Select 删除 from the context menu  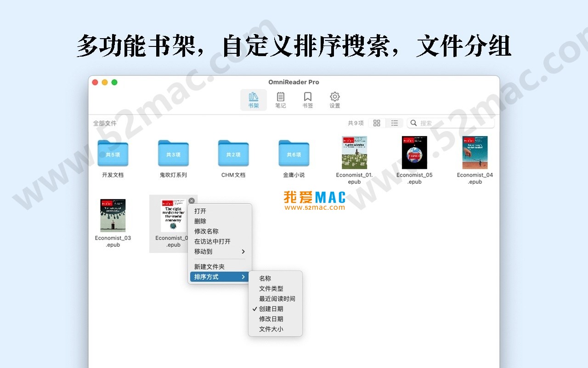click(201, 221)
